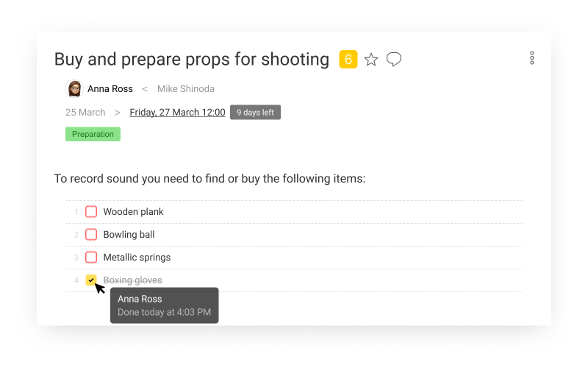Click the Wooden plank item text
Screen dimensions: 588x368
pos(133,212)
